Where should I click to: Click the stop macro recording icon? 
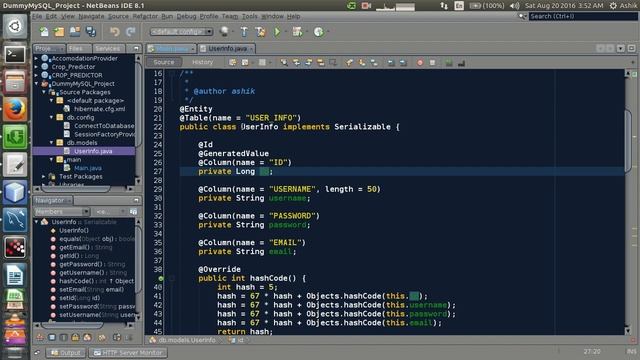click(x=432, y=62)
